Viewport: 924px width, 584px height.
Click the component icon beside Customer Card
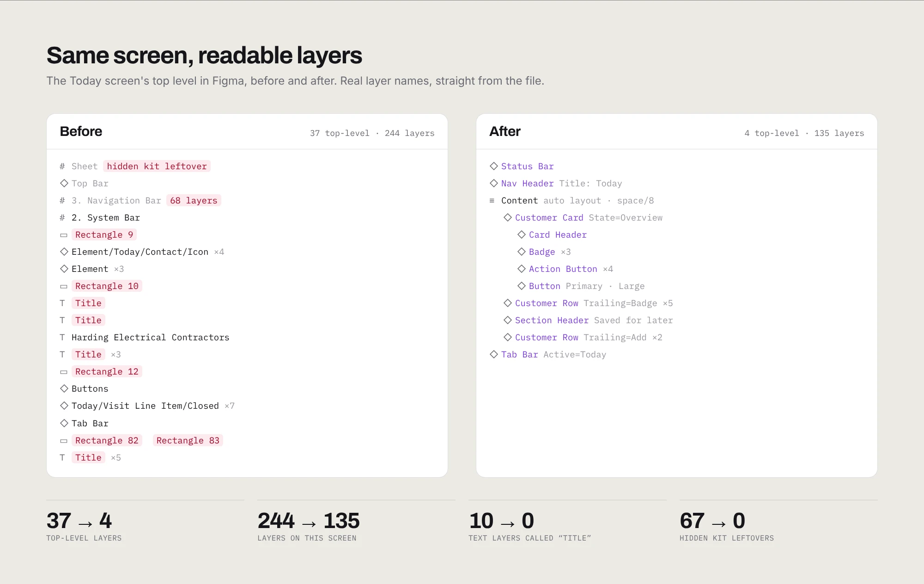tap(508, 218)
